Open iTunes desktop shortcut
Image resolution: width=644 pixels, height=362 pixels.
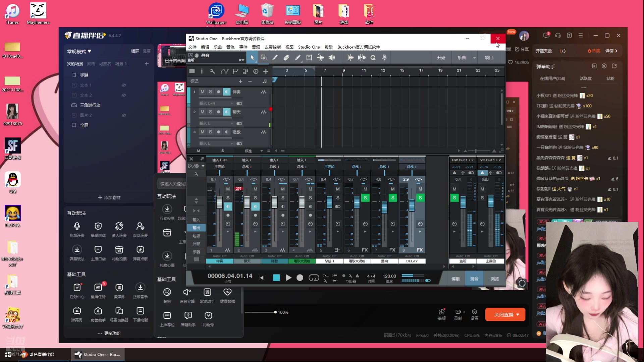coord(12,14)
